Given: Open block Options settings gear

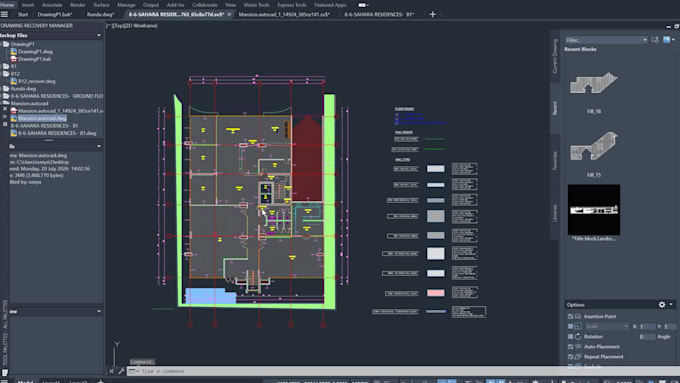Looking at the screenshot, I should (x=662, y=304).
